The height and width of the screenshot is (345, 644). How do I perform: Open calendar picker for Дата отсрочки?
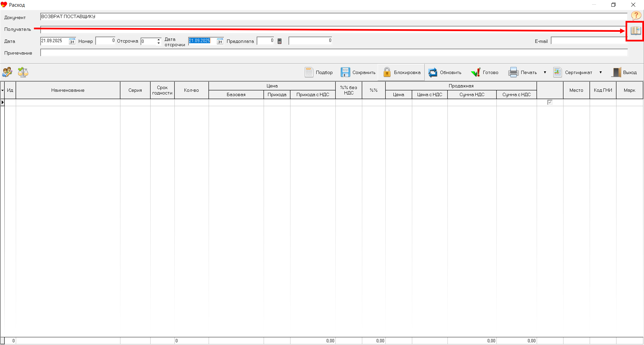[220, 41]
